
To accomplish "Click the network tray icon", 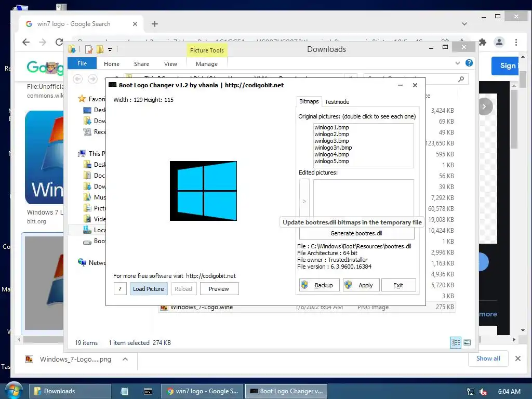I will (x=471, y=392).
